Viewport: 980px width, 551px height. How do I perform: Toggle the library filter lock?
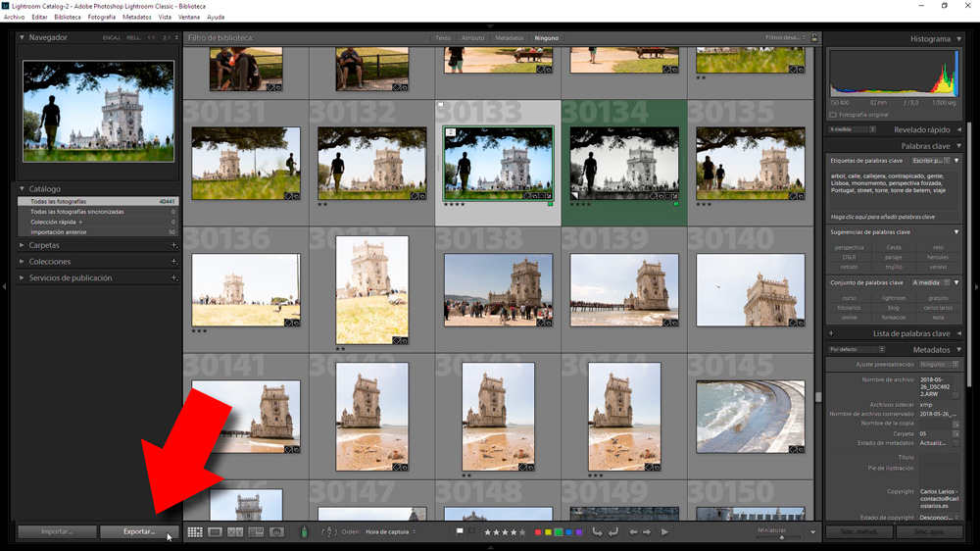coord(814,38)
